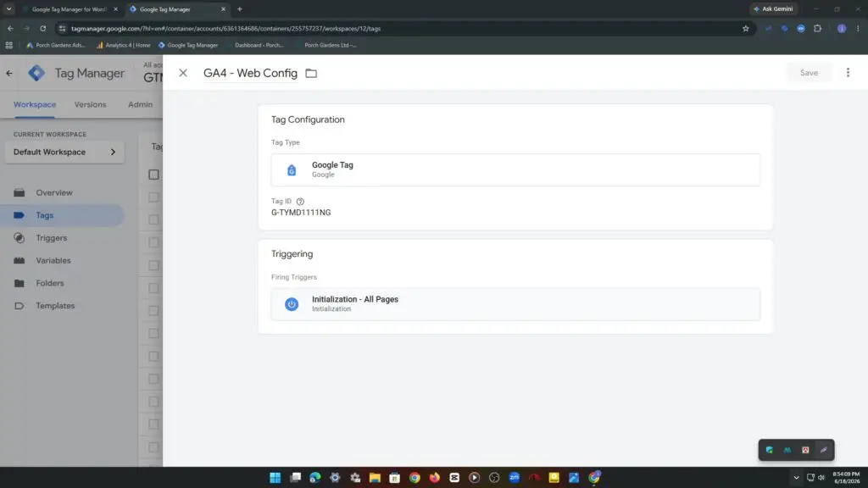This screenshot has width=868, height=488.
Task: Click the Tag Manager diamond logo
Action: tap(36, 73)
